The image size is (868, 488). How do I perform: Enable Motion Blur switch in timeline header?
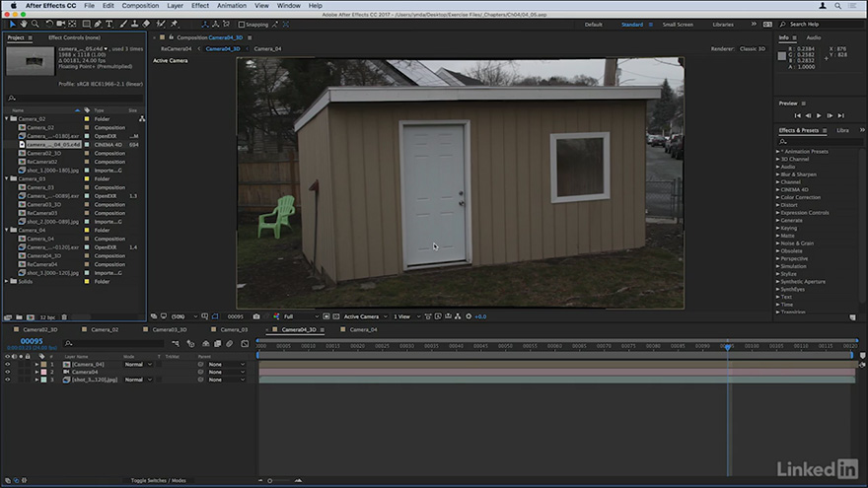click(229, 344)
